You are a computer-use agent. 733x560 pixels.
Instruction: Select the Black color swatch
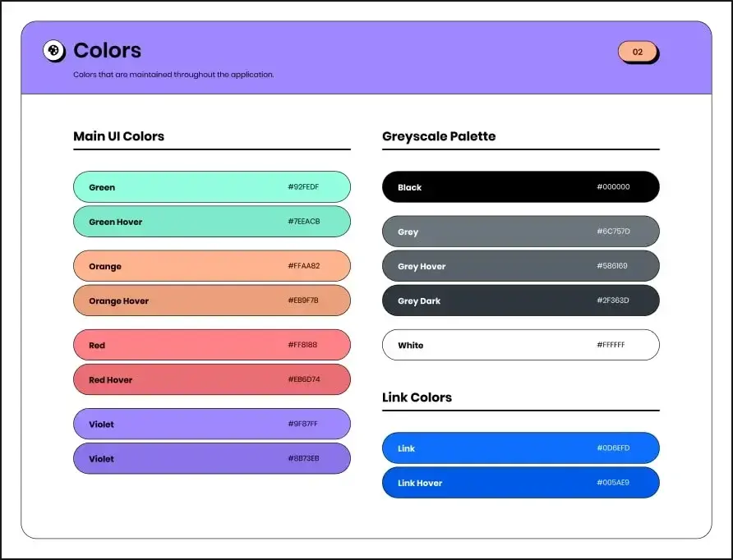(x=520, y=187)
